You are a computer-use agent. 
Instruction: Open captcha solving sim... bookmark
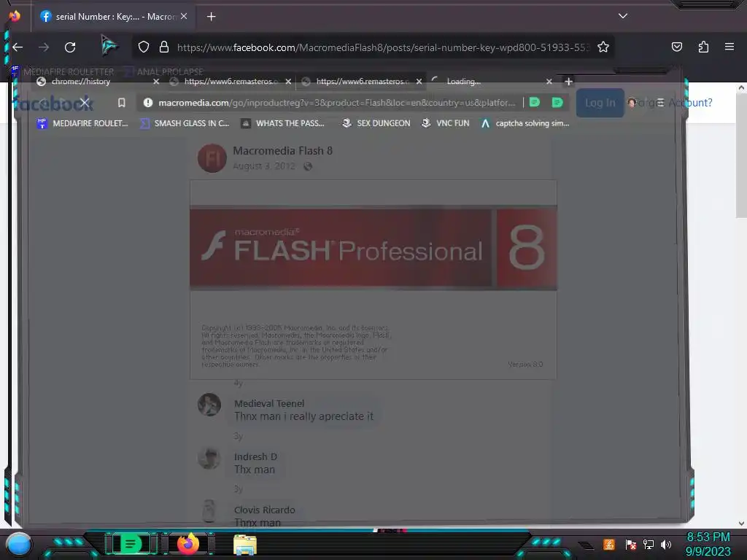click(x=525, y=123)
